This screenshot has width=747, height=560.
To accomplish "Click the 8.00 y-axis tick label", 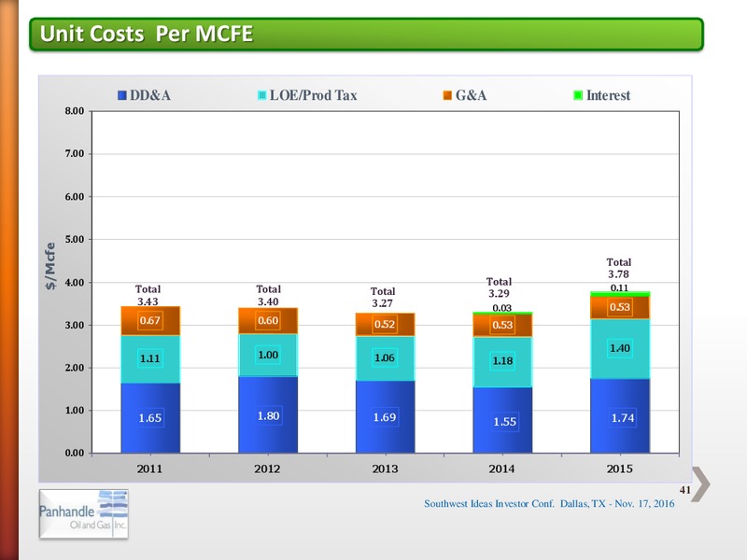I will [x=75, y=111].
